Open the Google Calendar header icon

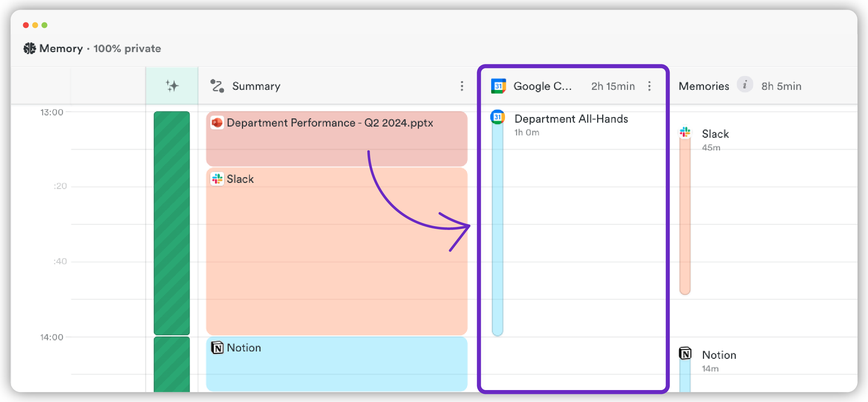tap(498, 86)
